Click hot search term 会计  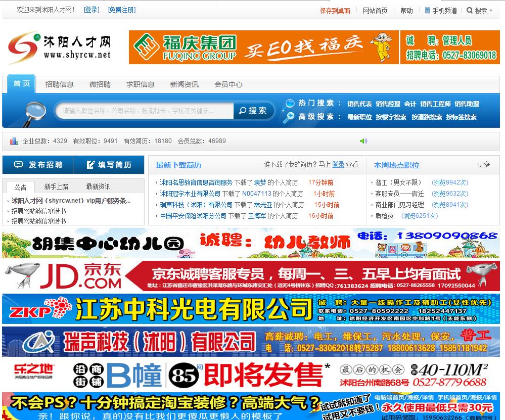410,104
